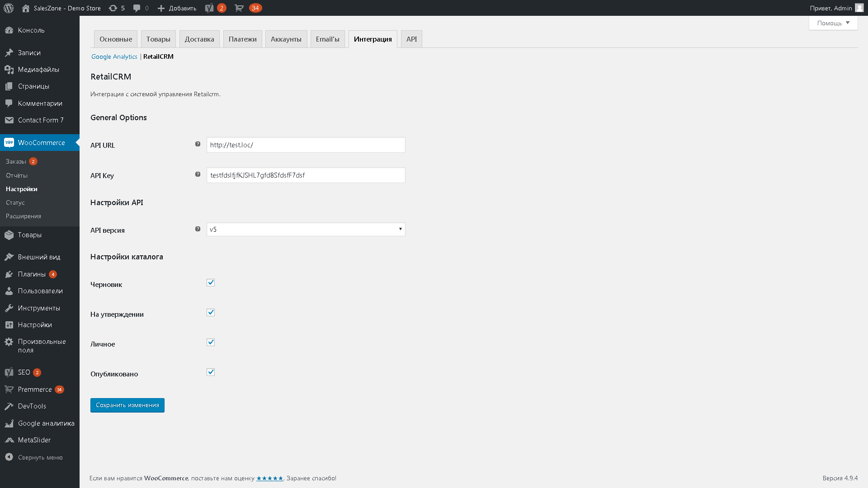Open the sidebar Настройки settings menu
The image size is (868, 488).
point(40,325)
